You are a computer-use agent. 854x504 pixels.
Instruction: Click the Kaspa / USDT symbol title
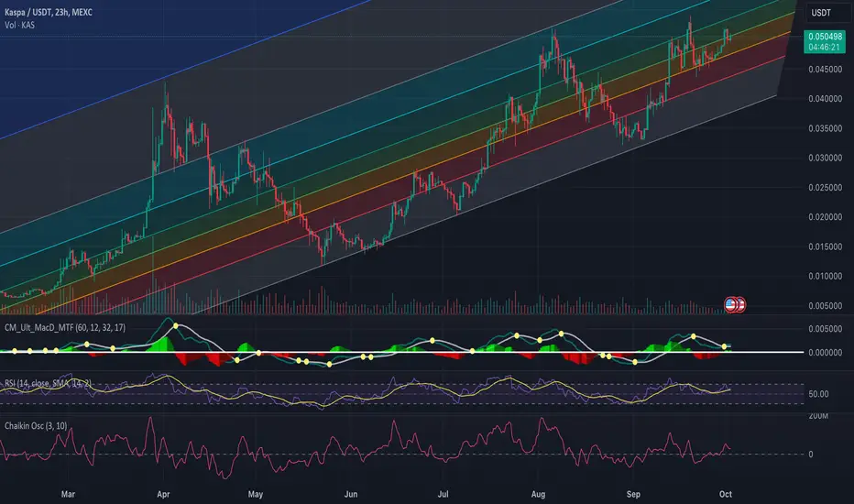(48, 12)
